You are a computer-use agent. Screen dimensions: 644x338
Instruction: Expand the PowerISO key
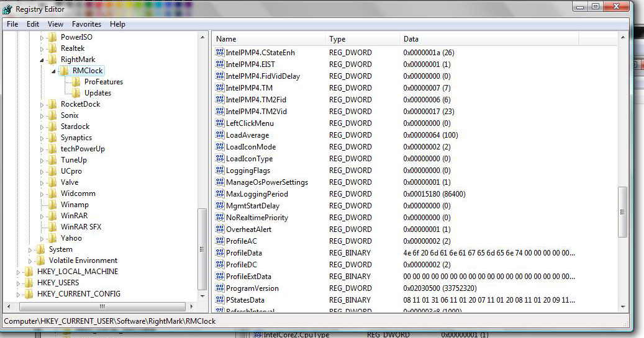[42, 38]
